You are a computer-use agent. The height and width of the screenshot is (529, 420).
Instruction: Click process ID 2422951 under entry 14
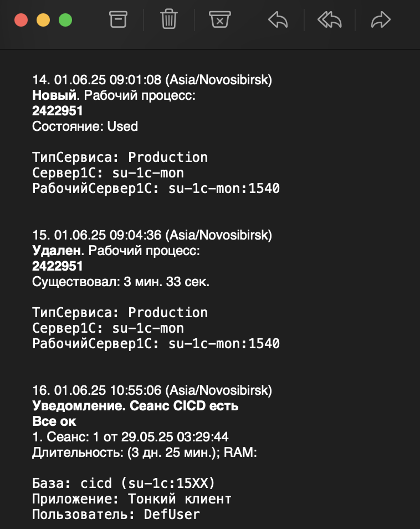click(58, 111)
